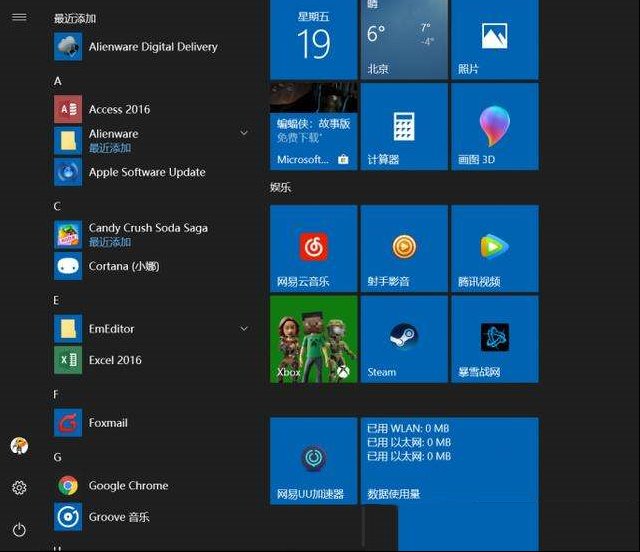Launch Alienware Digital Delivery app icon
This screenshot has height=552, width=640.
[x=68, y=47]
